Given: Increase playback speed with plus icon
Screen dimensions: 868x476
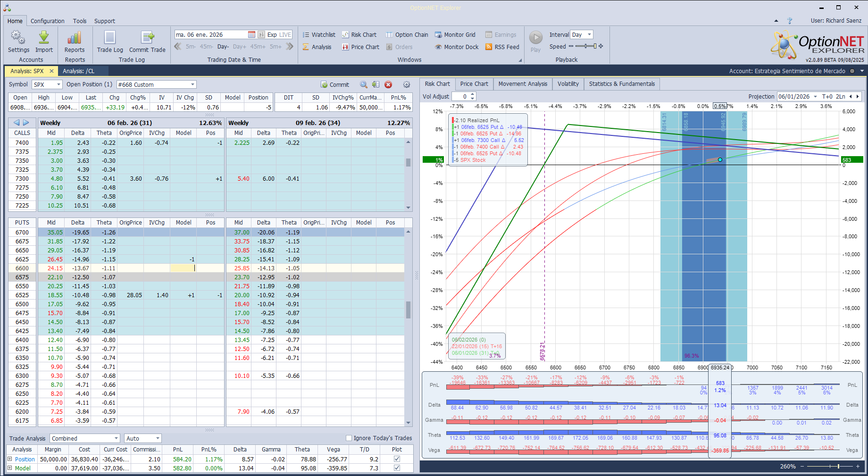Looking at the screenshot, I should click(x=601, y=46).
